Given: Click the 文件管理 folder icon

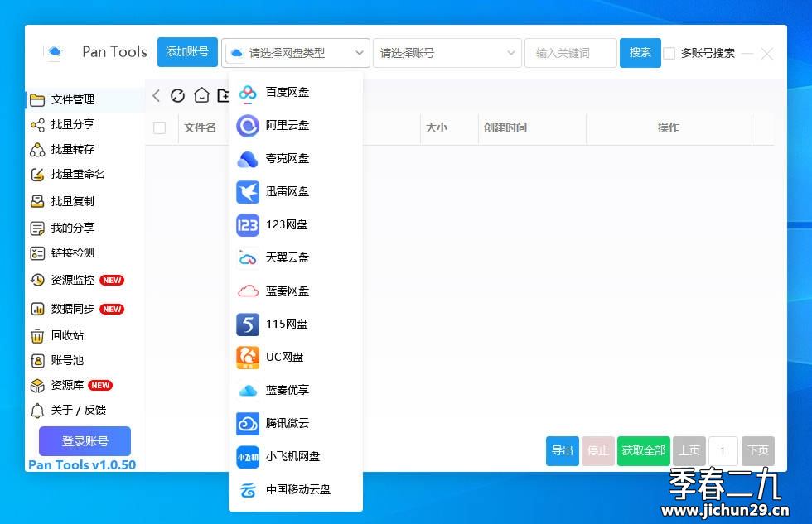Looking at the screenshot, I should (x=37, y=100).
